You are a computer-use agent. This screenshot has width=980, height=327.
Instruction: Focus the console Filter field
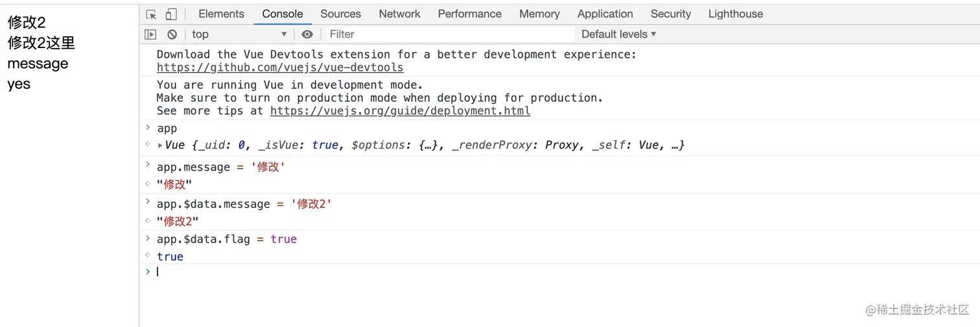[449, 34]
